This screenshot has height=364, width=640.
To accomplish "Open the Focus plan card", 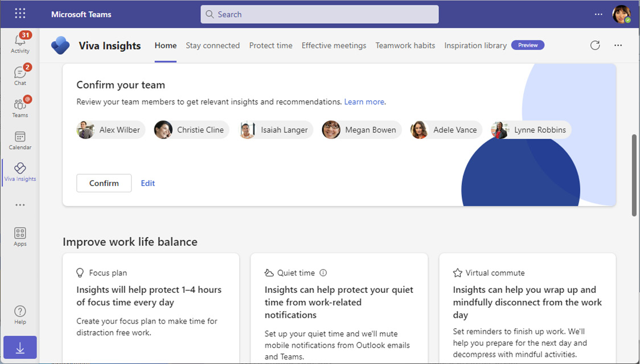I will pos(151,308).
